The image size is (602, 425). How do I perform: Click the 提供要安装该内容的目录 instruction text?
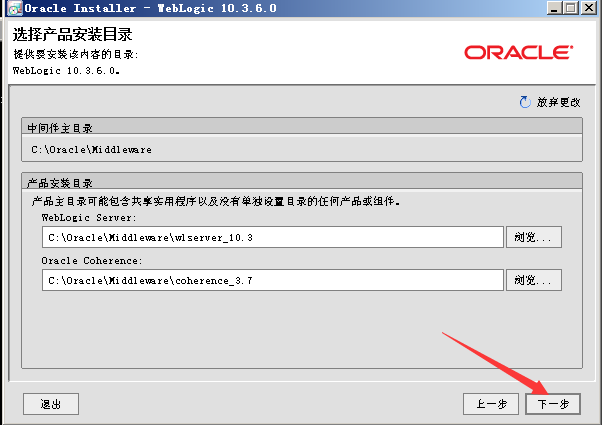point(76,54)
